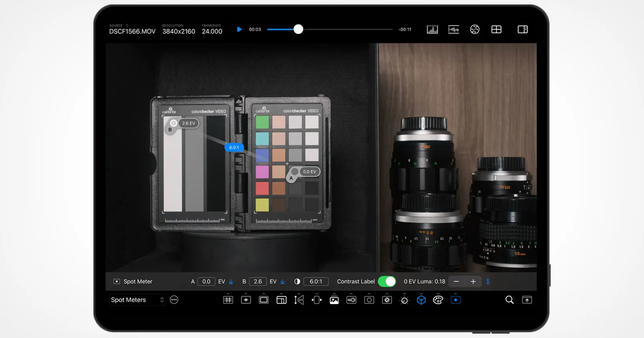Turn off the Contrast Label switch
This screenshot has height=338, width=644.
pyautogui.click(x=387, y=282)
